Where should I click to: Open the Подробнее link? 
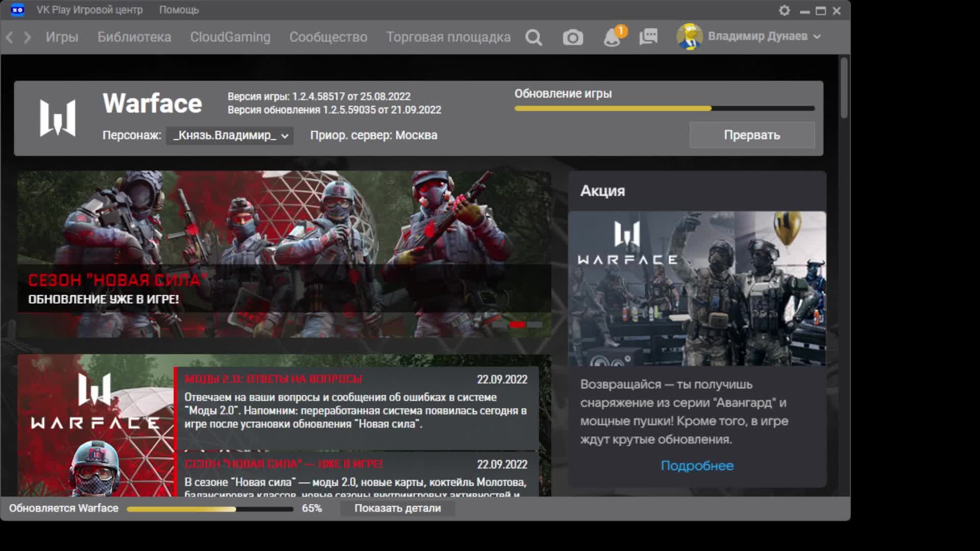(x=697, y=465)
